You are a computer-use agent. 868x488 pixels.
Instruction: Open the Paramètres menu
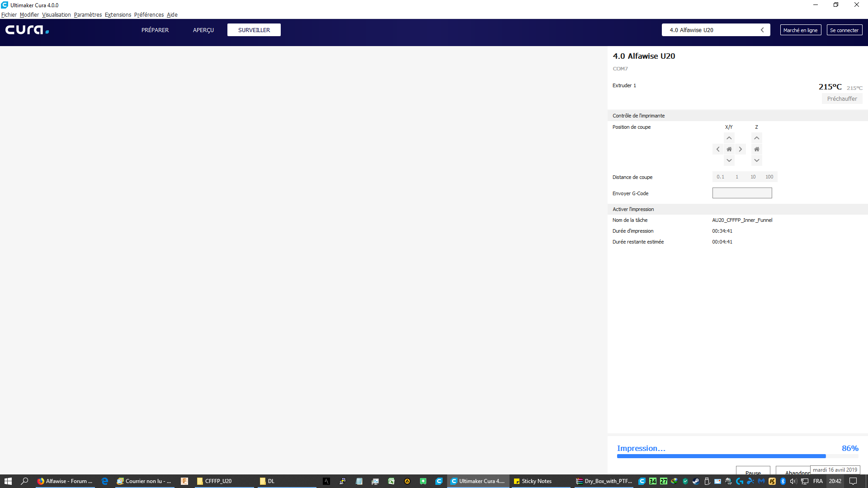(88, 14)
